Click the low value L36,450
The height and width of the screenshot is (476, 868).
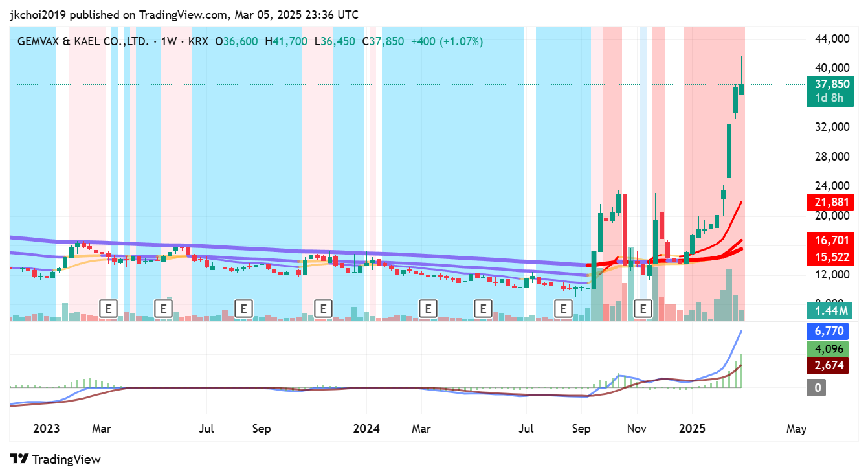pos(335,41)
